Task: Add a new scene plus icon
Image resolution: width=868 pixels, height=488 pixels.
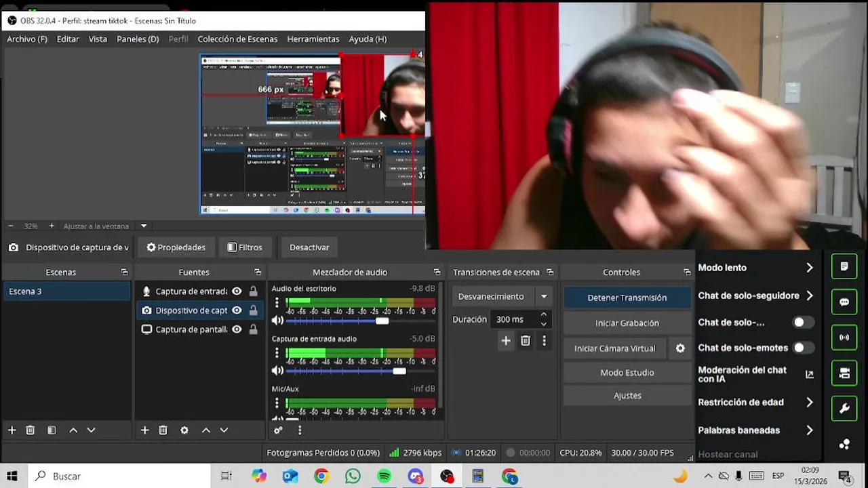Action: [12, 430]
